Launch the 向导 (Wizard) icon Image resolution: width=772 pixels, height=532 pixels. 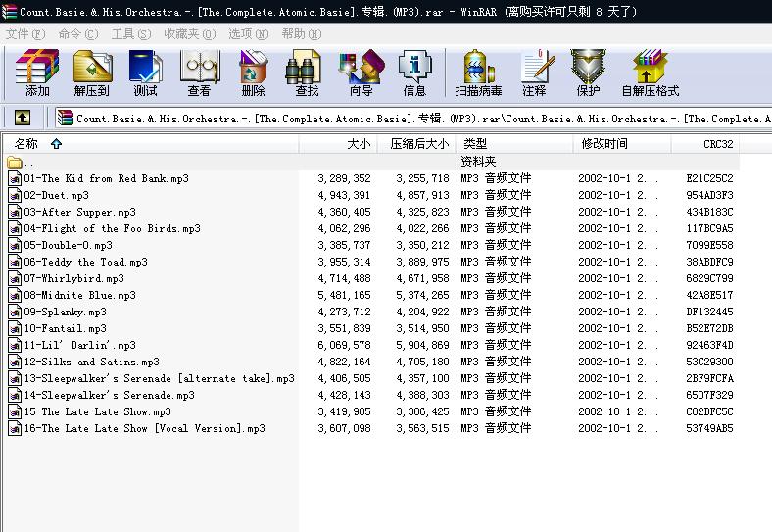(361, 73)
